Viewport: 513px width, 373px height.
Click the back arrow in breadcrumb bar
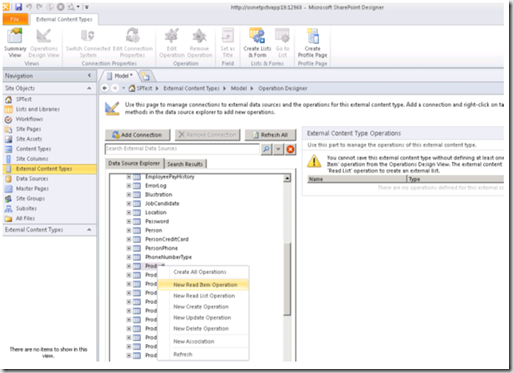click(x=105, y=88)
